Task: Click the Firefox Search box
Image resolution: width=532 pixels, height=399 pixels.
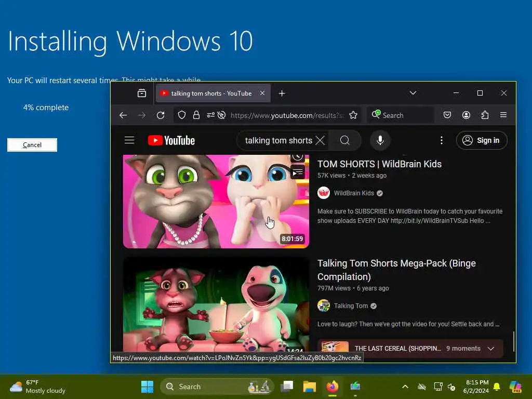Action: coord(401,115)
